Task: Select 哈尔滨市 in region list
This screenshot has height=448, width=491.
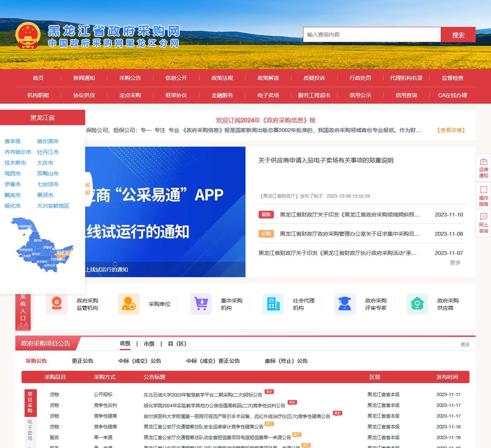Action: click(x=48, y=141)
